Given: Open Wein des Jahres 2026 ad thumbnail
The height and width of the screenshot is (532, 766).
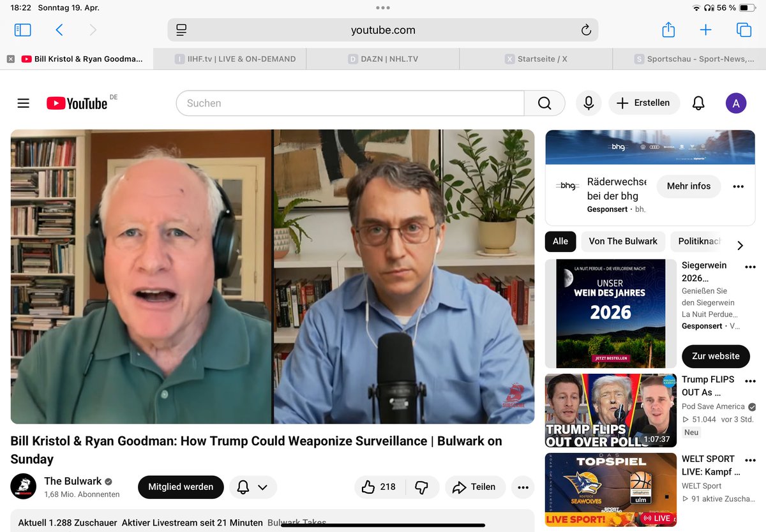Looking at the screenshot, I should click(x=610, y=313).
